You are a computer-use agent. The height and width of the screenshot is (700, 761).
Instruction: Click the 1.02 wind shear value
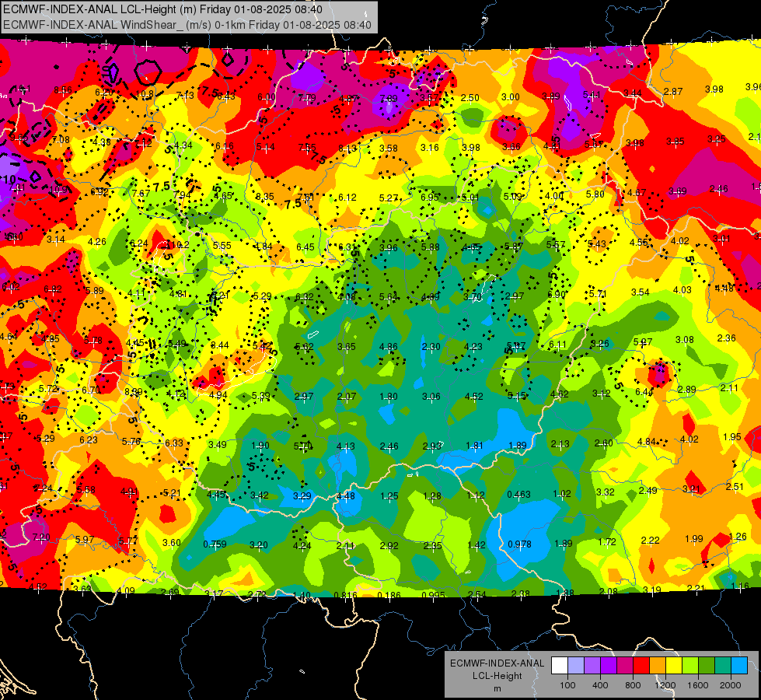click(561, 494)
